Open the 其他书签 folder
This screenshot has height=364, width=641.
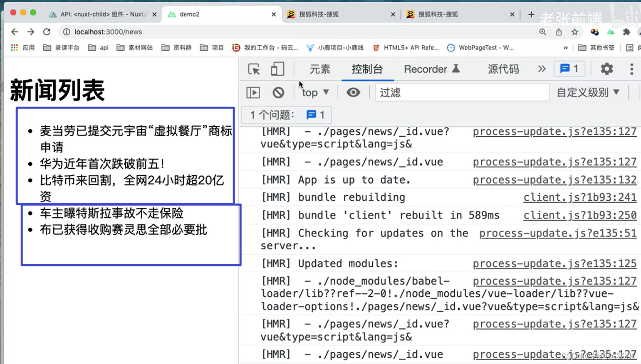[596, 48]
